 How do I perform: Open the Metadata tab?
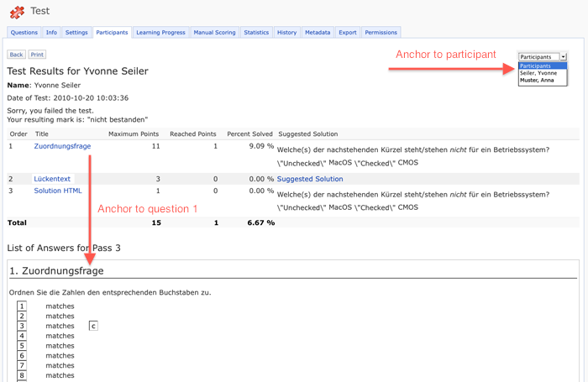318,33
